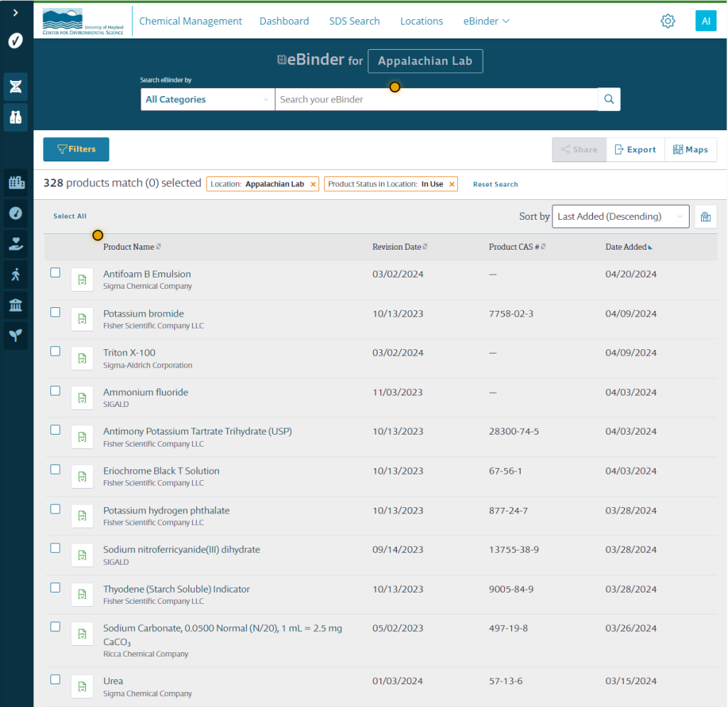Open the bank/institution module in the sidebar

coord(16,305)
